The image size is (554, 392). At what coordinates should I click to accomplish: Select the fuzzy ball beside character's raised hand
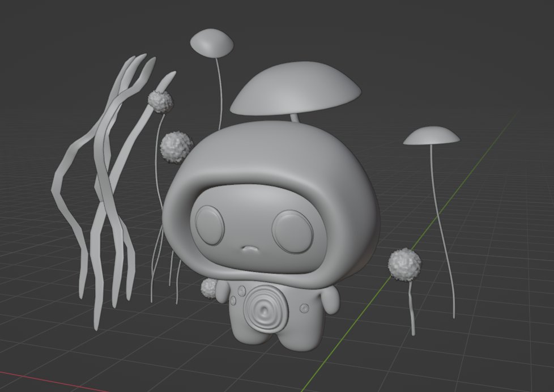[x=209, y=288]
